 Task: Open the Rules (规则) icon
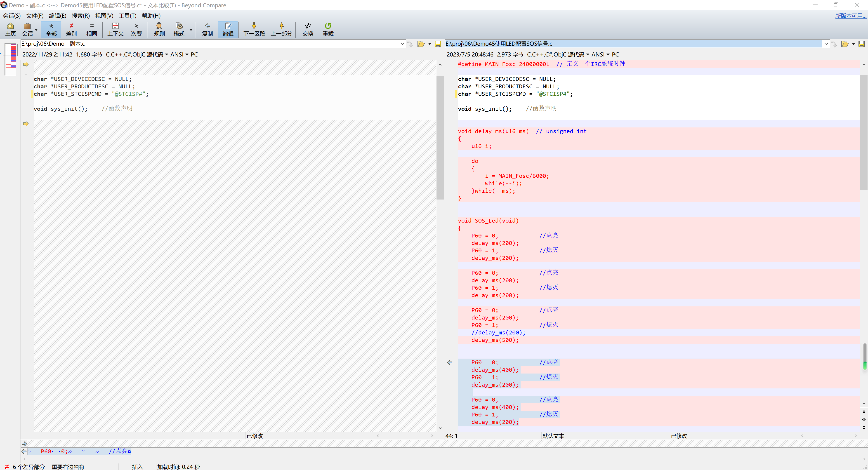159,29
